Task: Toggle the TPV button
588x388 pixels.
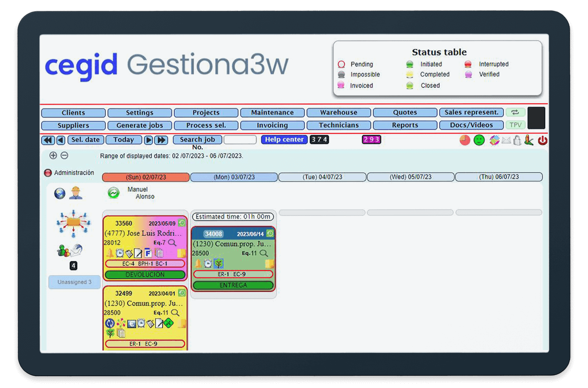Action: click(515, 125)
